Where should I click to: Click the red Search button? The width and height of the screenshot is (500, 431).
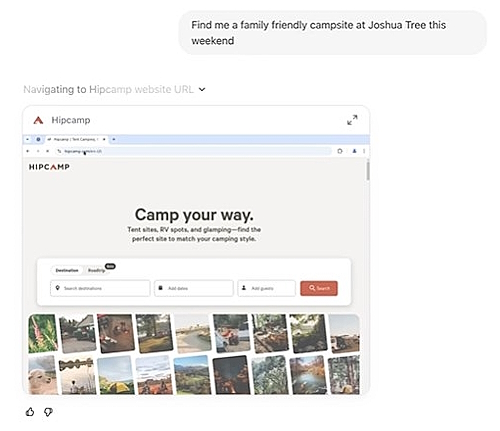click(319, 288)
